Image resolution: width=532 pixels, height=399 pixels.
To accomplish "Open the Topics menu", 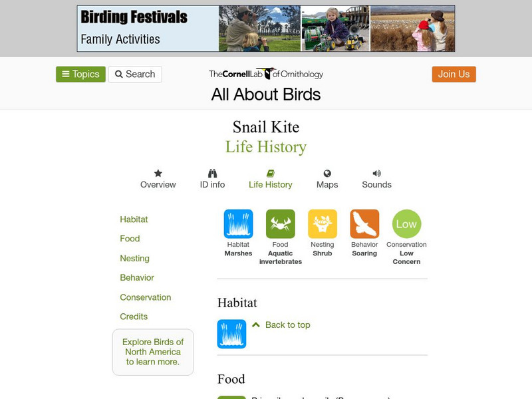I will tap(80, 74).
